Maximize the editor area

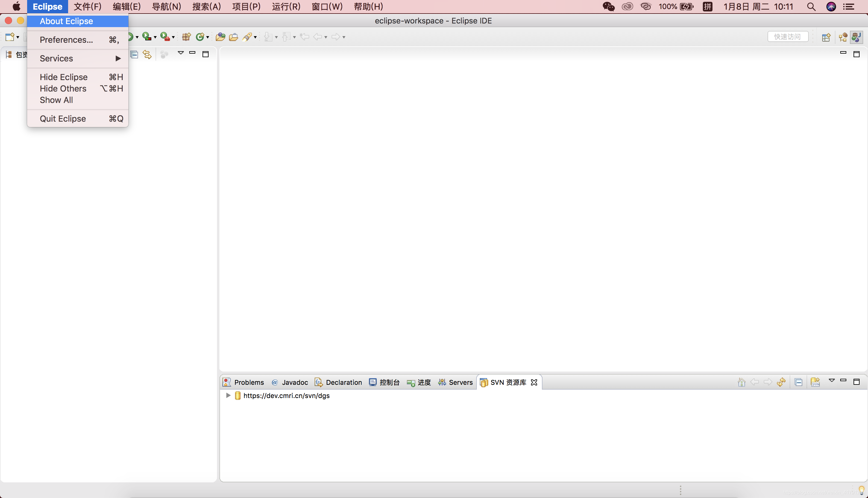(x=856, y=54)
